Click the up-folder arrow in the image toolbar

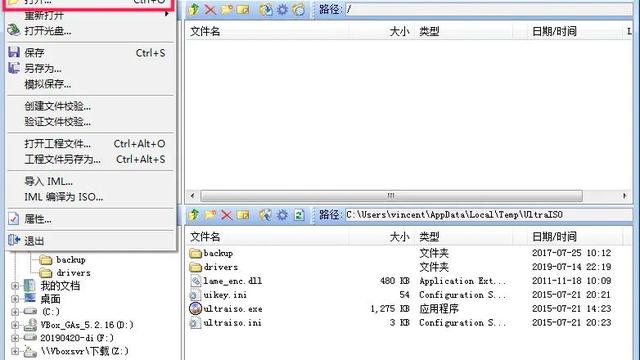(194, 9)
